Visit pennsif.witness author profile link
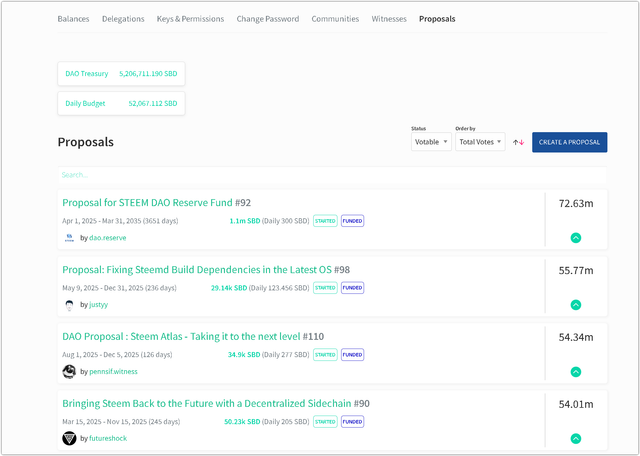This screenshot has width=640, height=456. [113, 371]
